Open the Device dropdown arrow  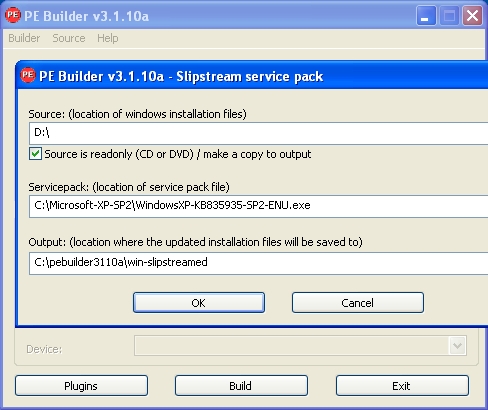(x=457, y=346)
